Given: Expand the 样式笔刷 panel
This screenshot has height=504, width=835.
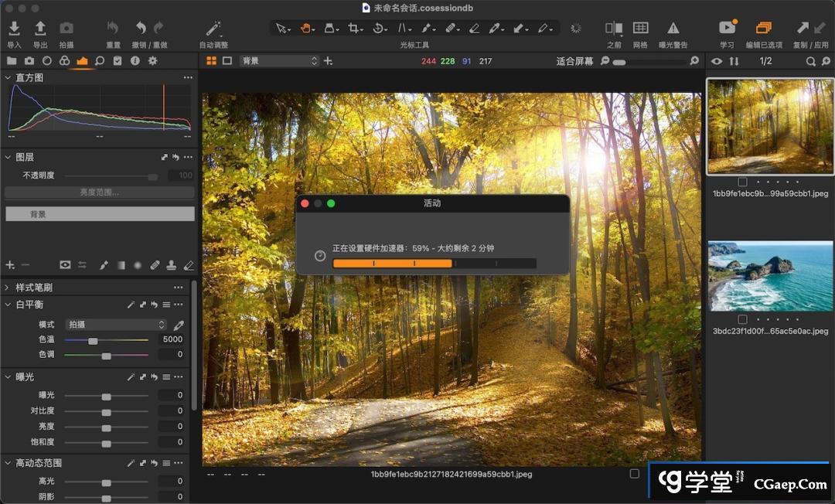Looking at the screenshot, I should (8, 287).
